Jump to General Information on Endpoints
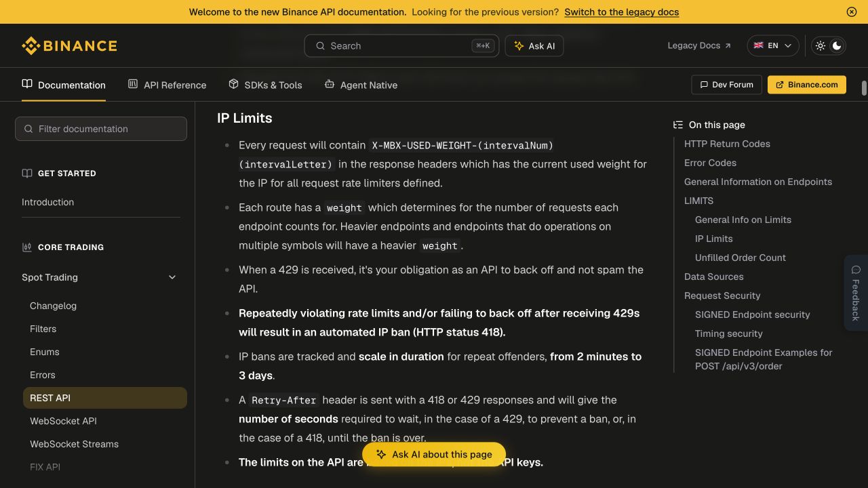 tap(758, 182)
